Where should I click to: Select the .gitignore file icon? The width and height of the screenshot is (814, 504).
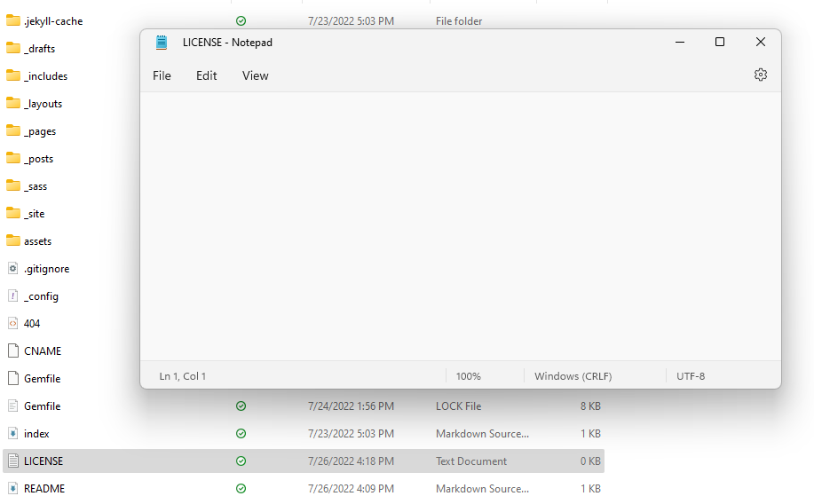coord(13,269)
